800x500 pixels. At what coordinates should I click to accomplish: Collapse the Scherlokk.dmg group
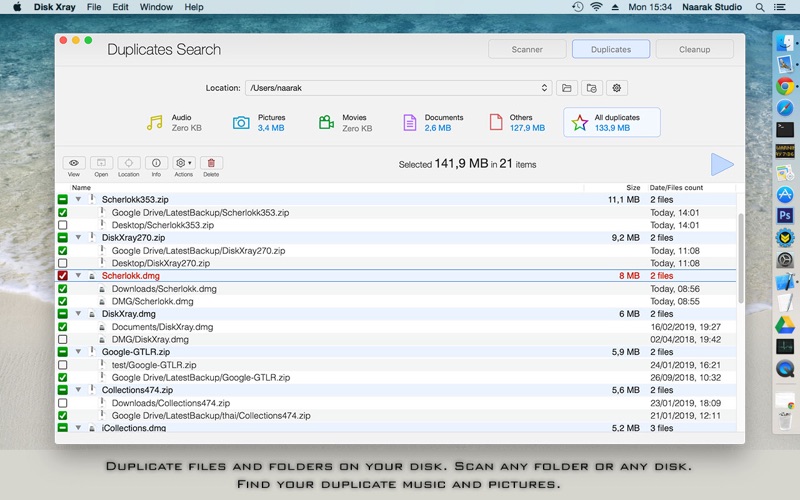tap(79, 276)
